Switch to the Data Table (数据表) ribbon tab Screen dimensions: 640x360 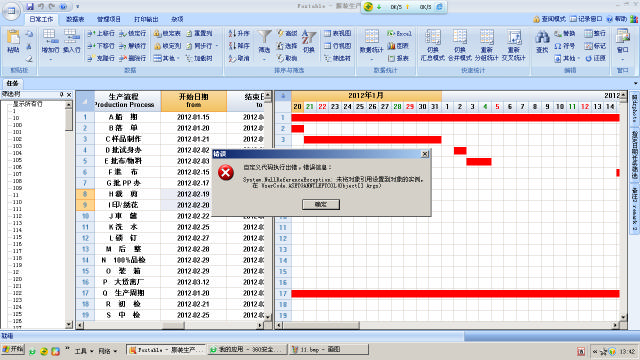click(75, 19)
